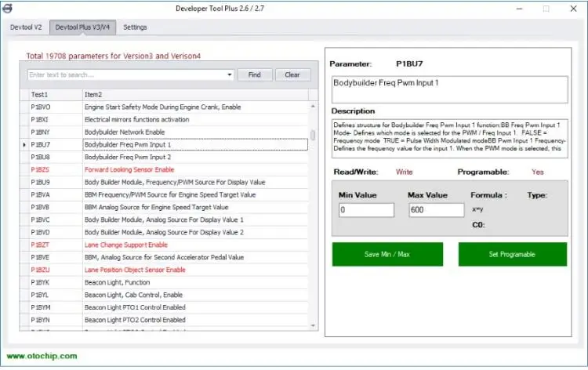Image resolution: width=588 pixels, height=370 pixels.
Task: Sort by the Item2 column header
Action: 195,95
